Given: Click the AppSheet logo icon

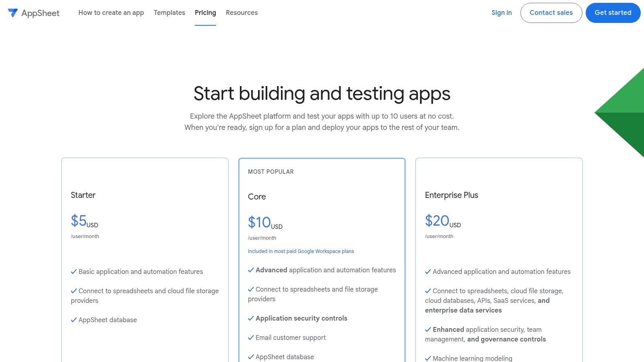Looking at the screenshot, I should pos(12,12).
